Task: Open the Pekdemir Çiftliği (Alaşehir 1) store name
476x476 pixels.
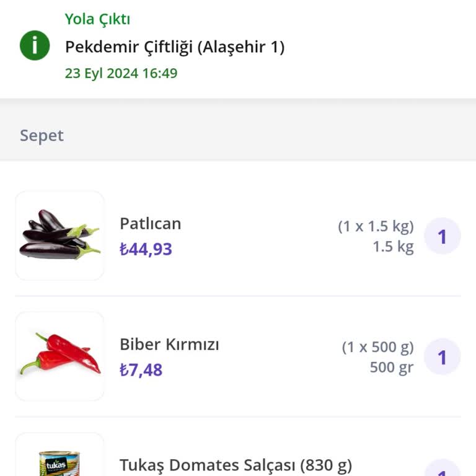Action: 175,47
